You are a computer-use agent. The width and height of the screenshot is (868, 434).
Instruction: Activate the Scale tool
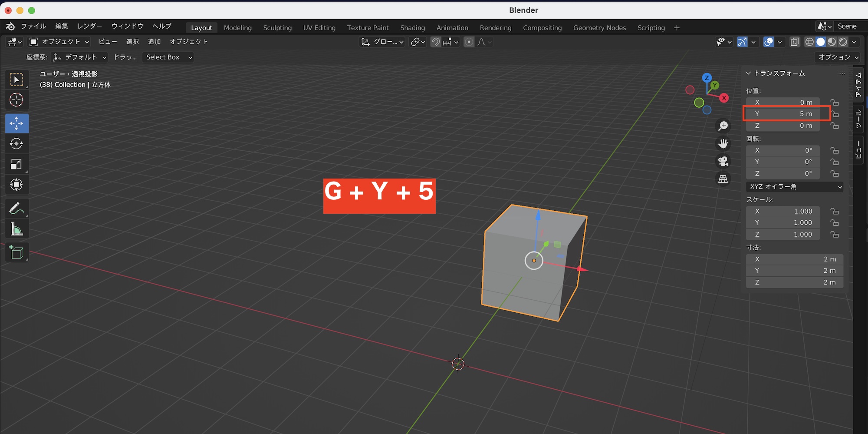[16, 164]
